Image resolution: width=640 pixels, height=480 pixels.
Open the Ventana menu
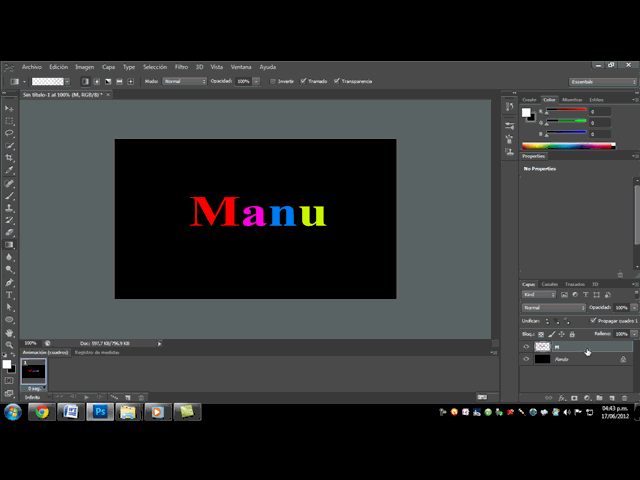coord(241,67)
